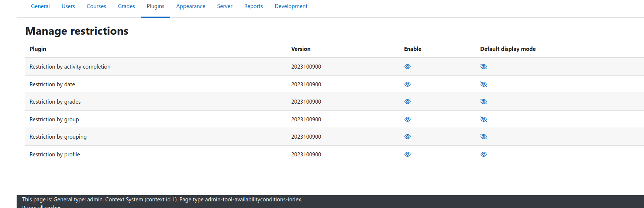
Task: Open the Users admin tab
Action: coord(68,6)
